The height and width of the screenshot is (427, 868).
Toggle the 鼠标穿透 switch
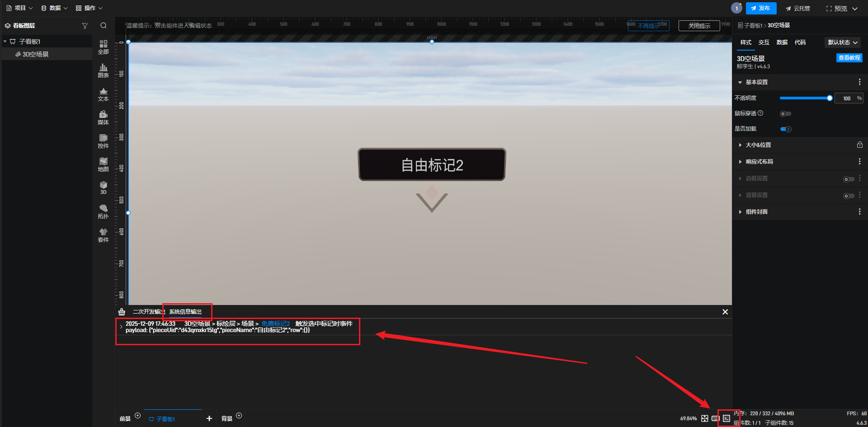click(785, 114)
